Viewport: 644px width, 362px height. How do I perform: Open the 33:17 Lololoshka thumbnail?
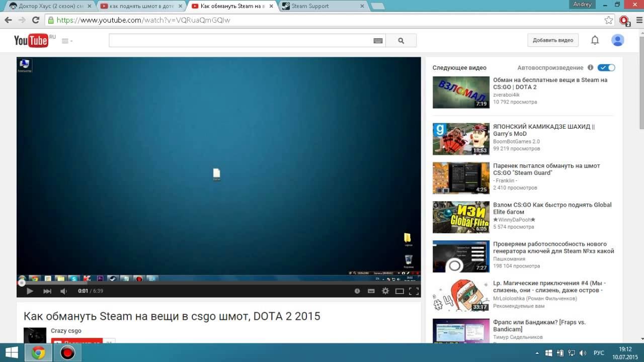point(461,296)
